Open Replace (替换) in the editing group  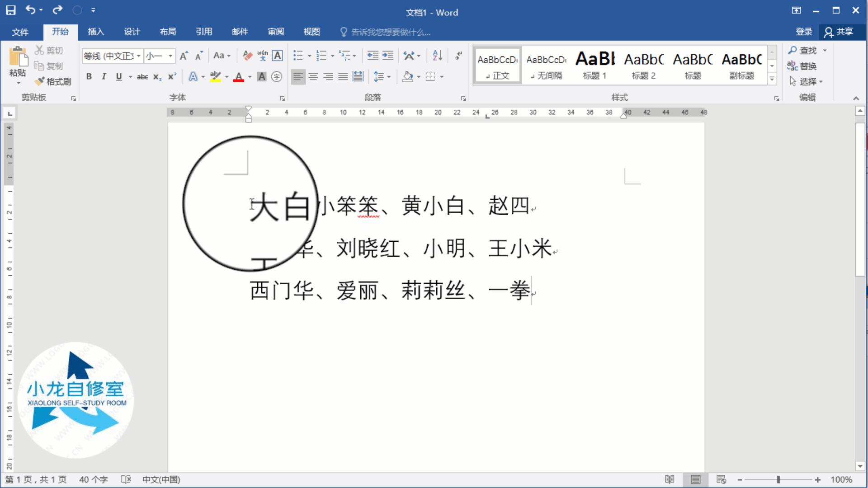tap(807, 66)
